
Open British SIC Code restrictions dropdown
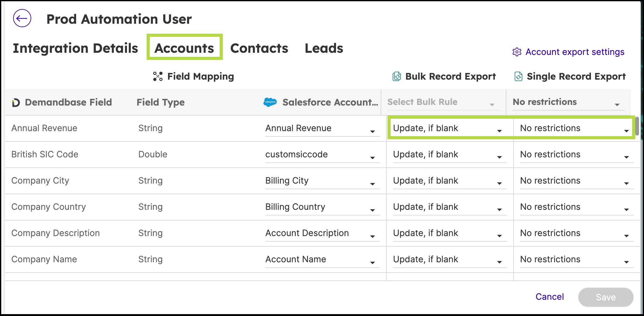[577, 155]
